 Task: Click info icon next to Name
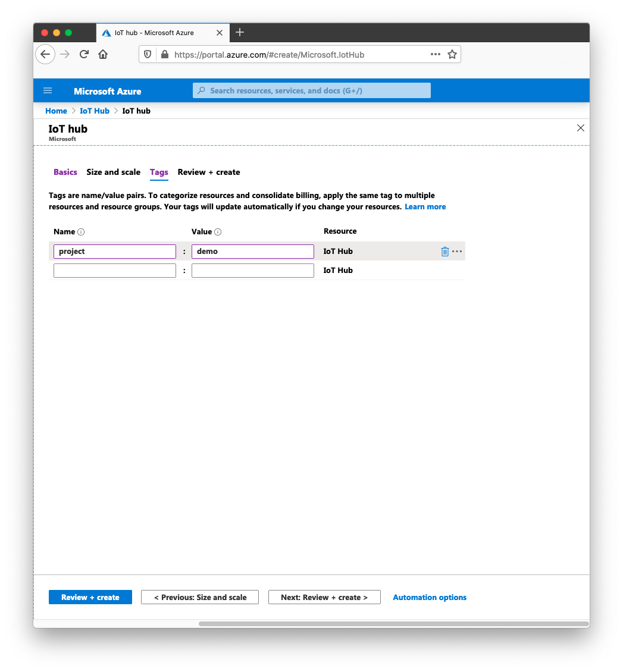[x=81, y=232]
